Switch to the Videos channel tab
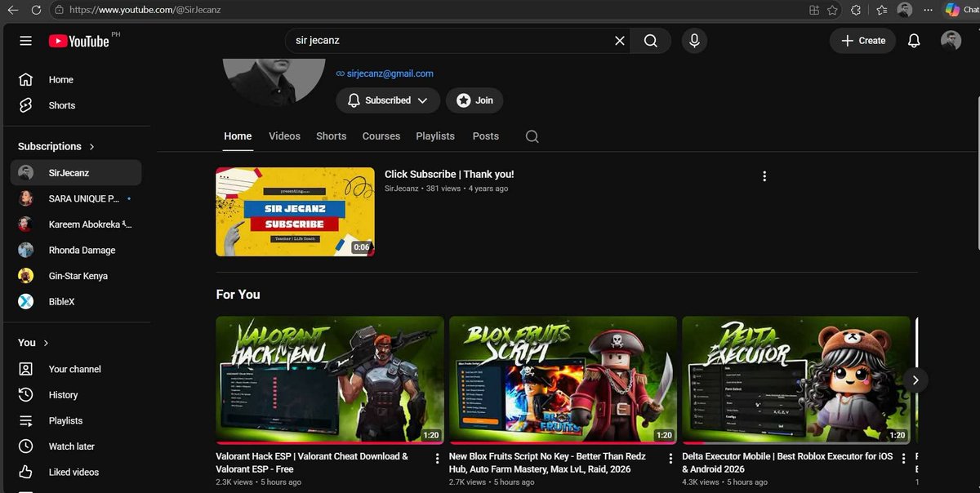This screenshot has height=493, width=980. click(284, 136)
